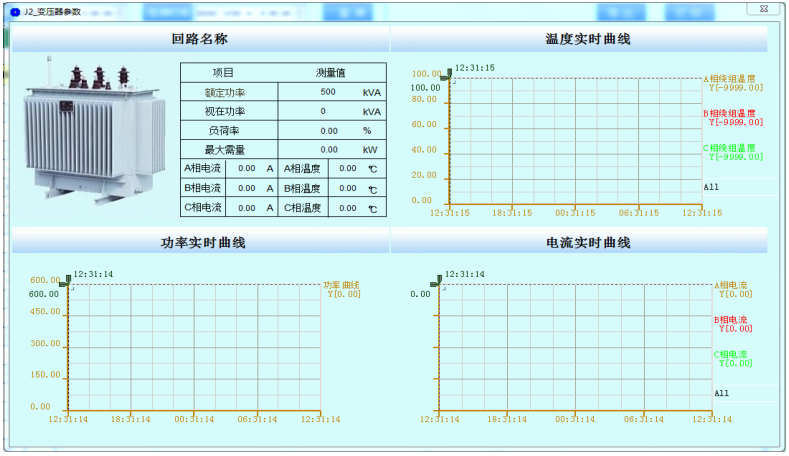Click the 负荷率 value cell
The image size is (789, 456).
(x=328, y=130)
